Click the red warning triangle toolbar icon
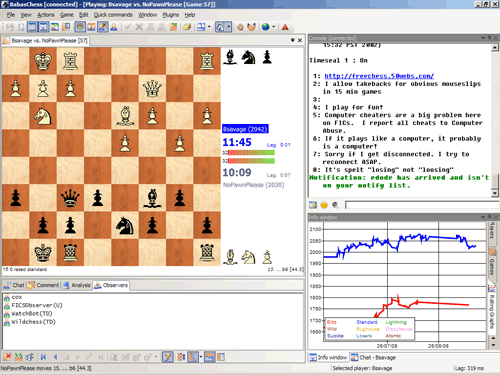This screenshot has width=500, height=375. point(285,27)
